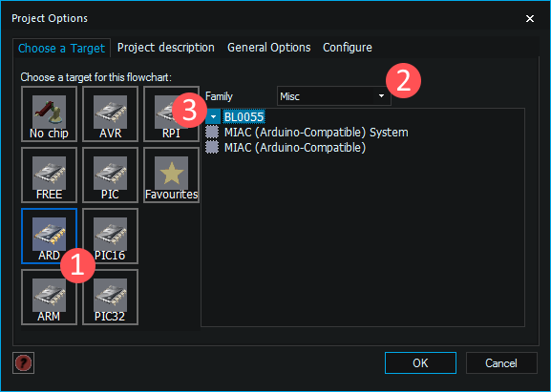Select the No chip target icon

(50, 114)
